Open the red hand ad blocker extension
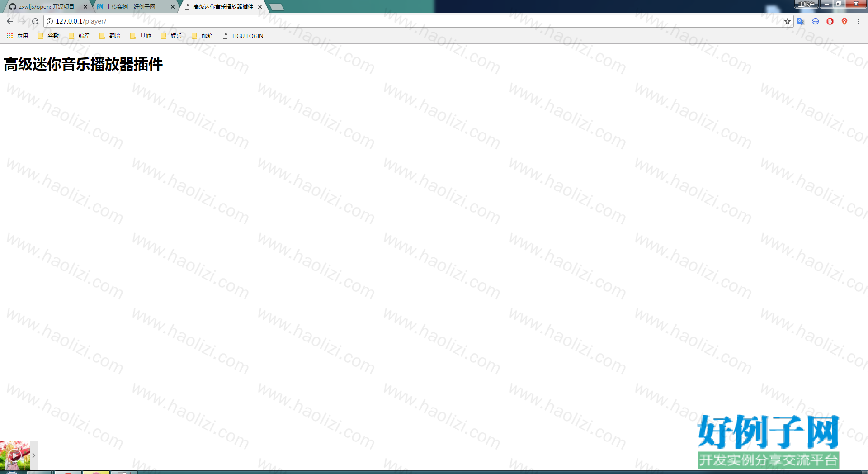This screenshot has height=474, width=868. coord(830,21)
